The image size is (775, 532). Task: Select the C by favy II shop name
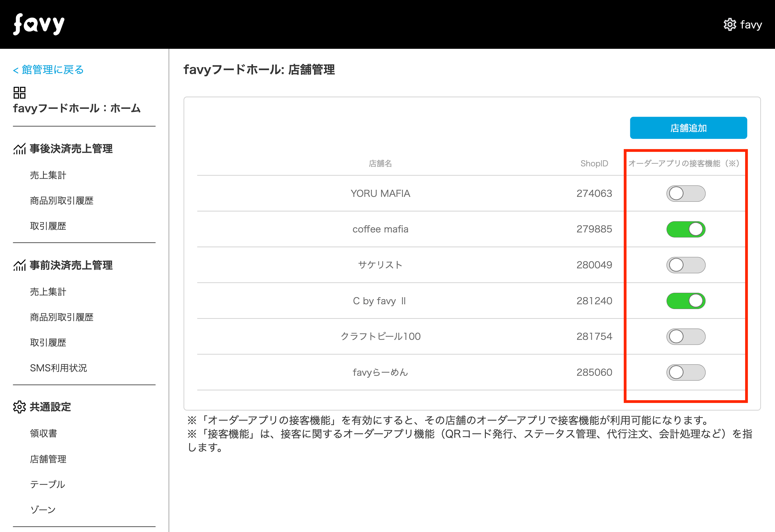click(379, 301)
